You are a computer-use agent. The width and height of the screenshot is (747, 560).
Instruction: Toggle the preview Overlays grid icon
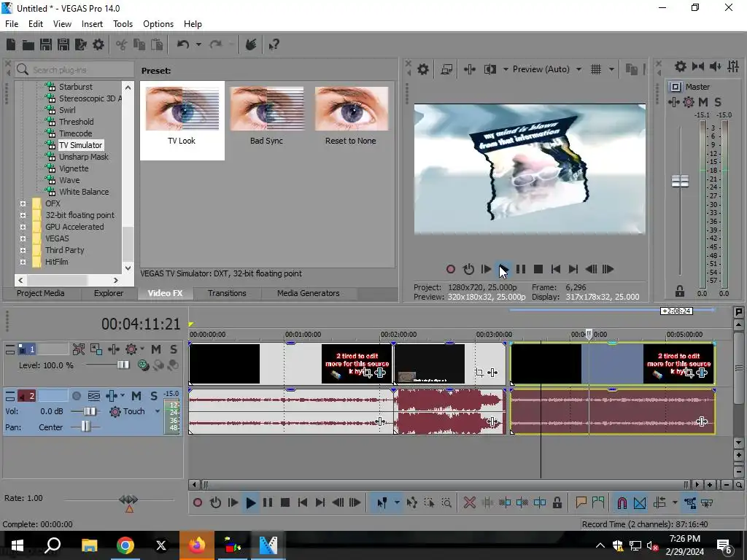pyautogui.click(x=596, y=69)
